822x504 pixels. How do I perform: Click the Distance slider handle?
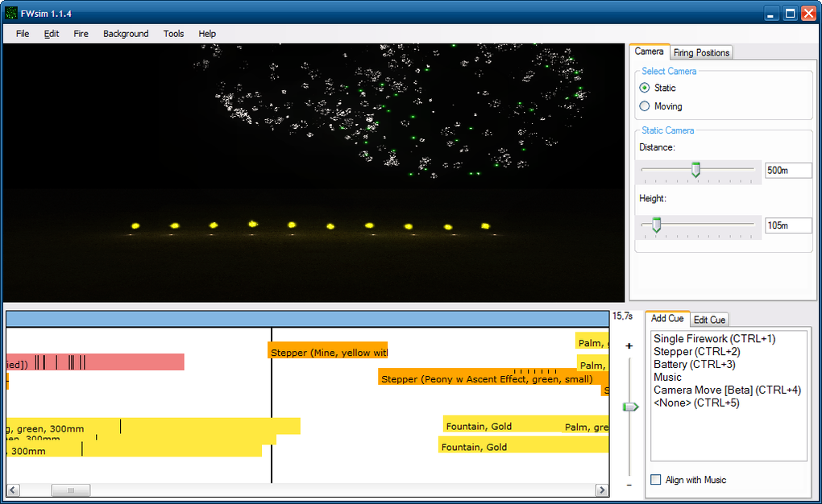tap(695, 170)
